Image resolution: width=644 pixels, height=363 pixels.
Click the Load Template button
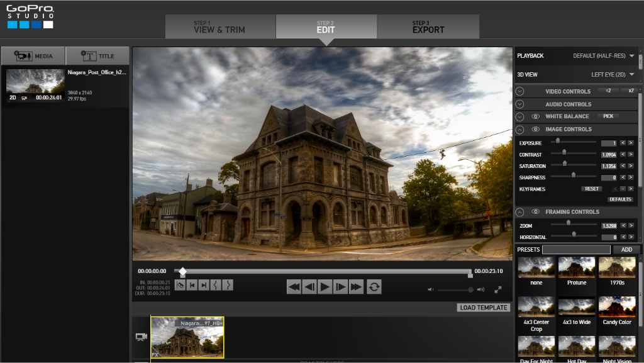pyautogui.click(x=484, y=308)
